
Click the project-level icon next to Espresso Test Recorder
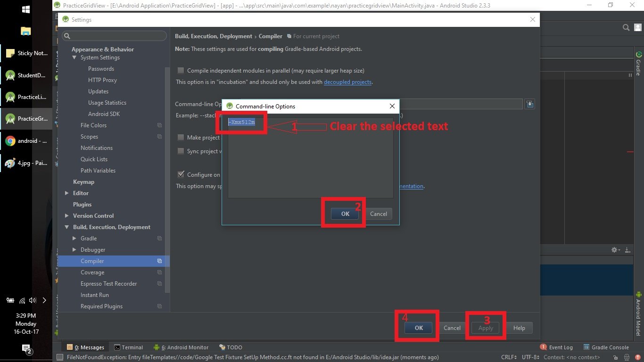pos(159,284)
